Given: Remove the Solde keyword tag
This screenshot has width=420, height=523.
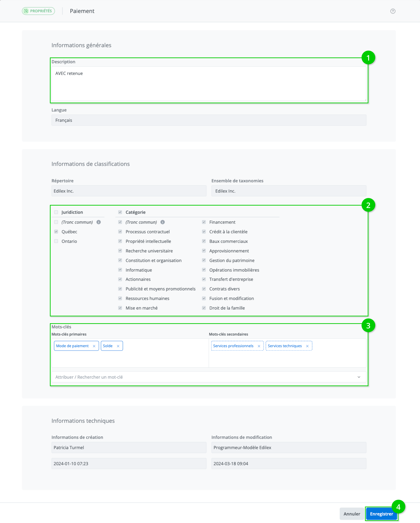Looking at the screenshot, I should pos(118,346).
